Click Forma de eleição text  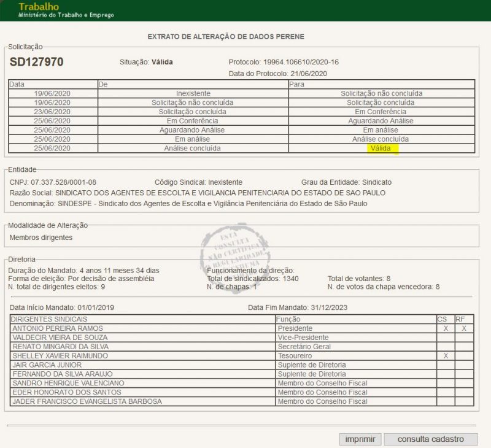click(81, 279)
